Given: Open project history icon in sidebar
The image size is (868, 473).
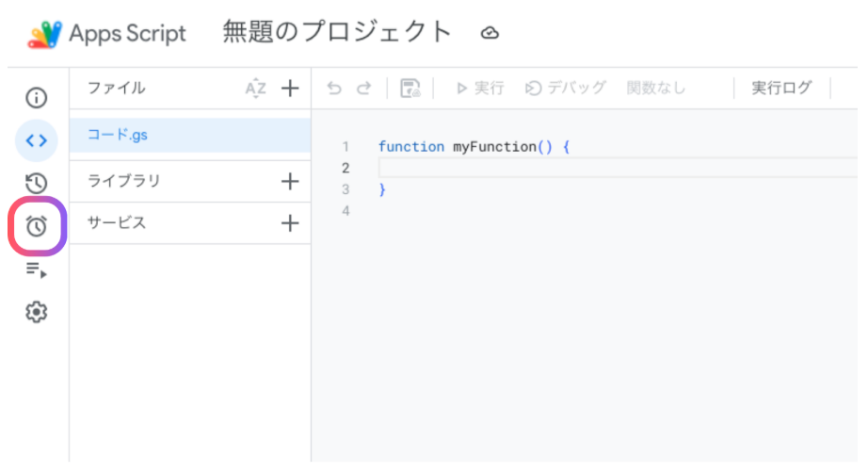Looking at the screenshot, I should point(36,184).
